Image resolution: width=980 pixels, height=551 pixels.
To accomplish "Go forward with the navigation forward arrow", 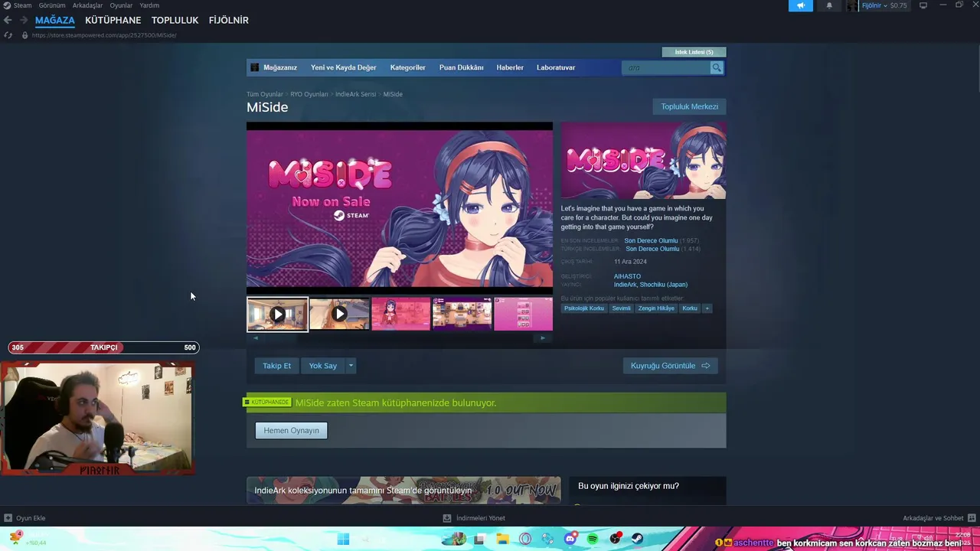I will [24, 20].
